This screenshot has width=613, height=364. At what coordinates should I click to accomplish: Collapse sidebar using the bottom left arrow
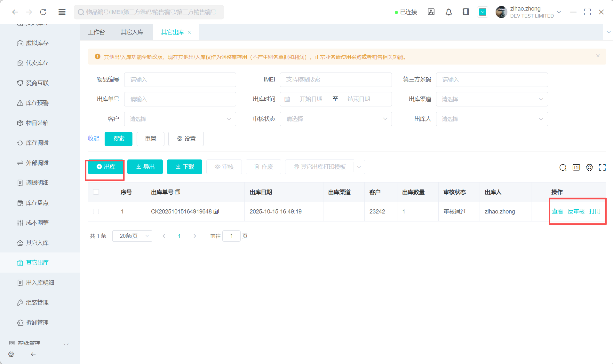pos(33,354)
